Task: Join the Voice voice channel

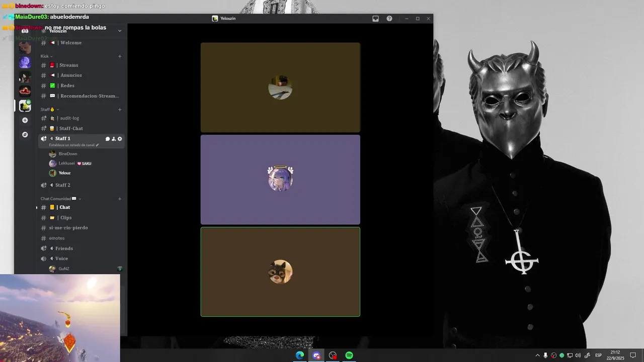Action: [x=81, y=258]
